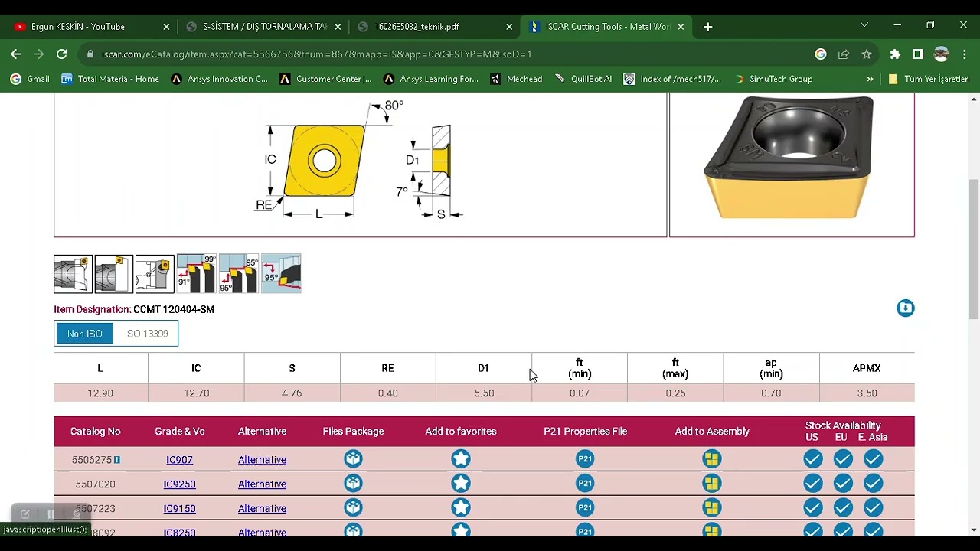Open the Chrome profile avatar

pyautogui.click(x=941, y=54)
